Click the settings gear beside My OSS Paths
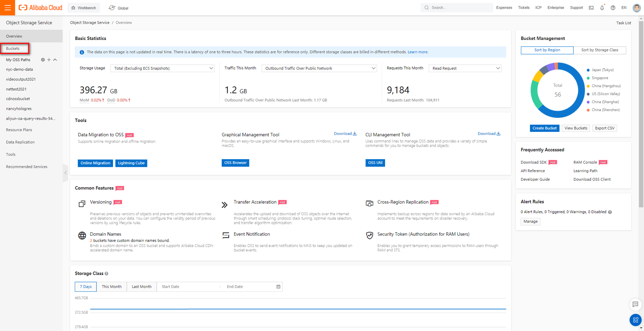The width and height of the screenshot is (644, 331). coord(43,60)
